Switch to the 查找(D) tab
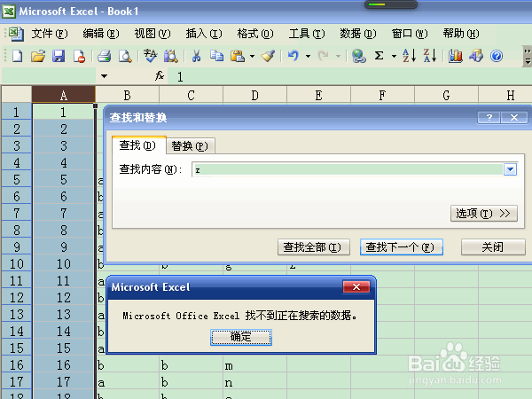The width and height of the screenshot is (532, 399). 137,145
